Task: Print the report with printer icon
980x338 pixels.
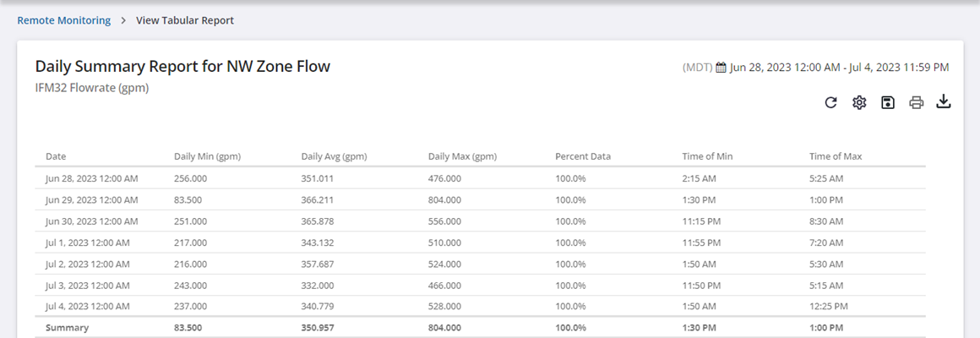Action: pos(916,103)
